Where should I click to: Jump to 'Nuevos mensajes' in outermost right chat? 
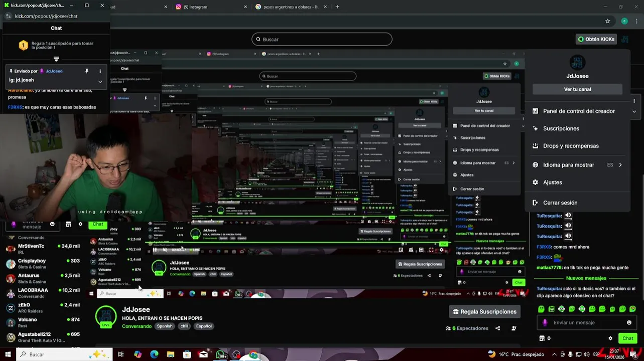point(586,278)
